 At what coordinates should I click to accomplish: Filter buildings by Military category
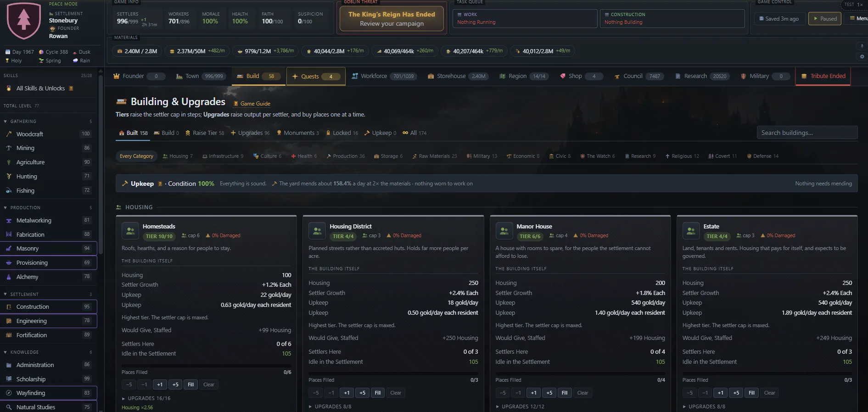tap(482, 156)
